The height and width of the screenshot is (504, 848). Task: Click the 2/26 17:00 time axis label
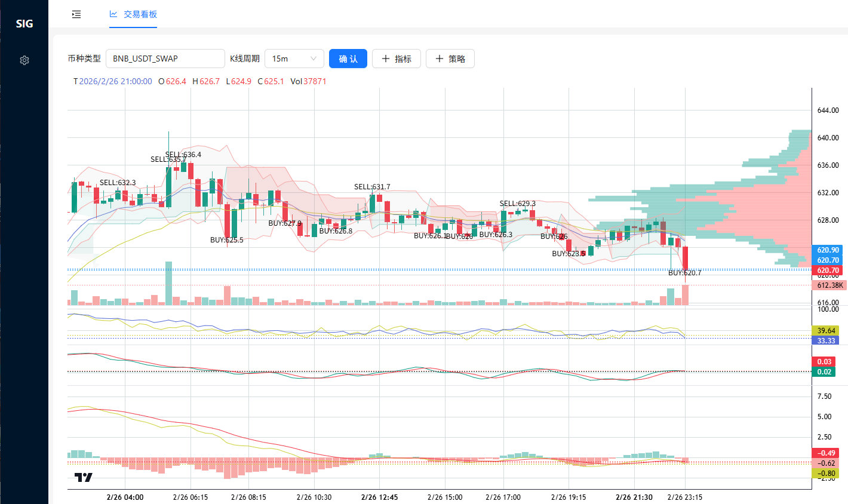tap(503, 497)
